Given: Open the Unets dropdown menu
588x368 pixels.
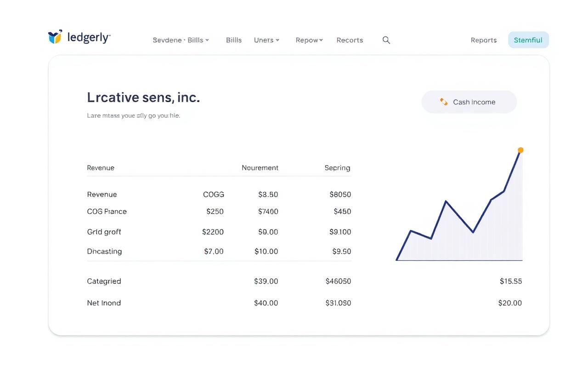Looking at the screenshot, I should click(x=266, y=40).
